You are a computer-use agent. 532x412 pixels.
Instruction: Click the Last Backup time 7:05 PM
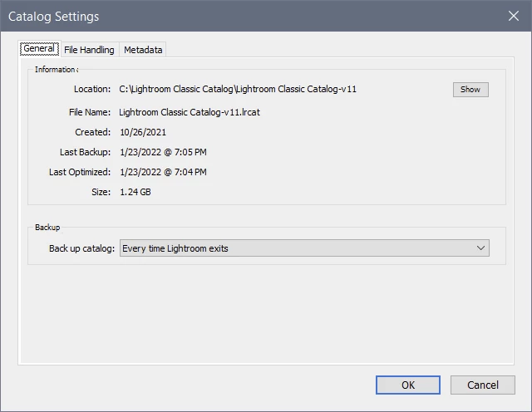tap(190, 152)
